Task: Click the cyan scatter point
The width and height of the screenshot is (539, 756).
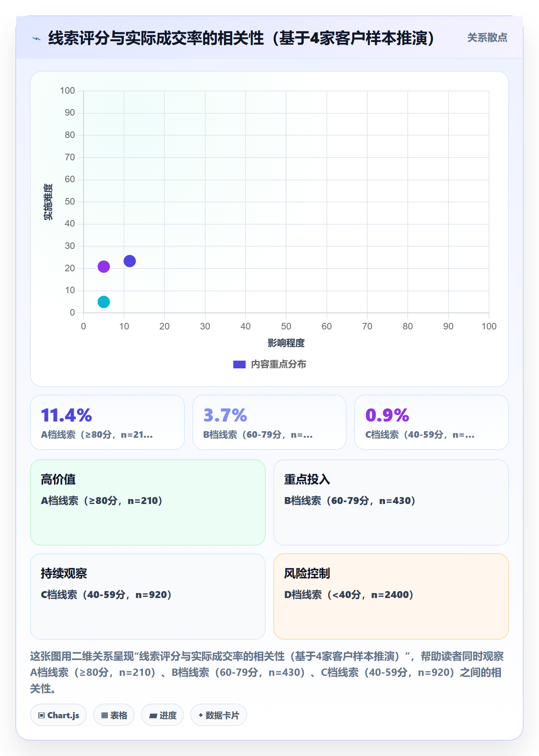Action: click(104, 302)
